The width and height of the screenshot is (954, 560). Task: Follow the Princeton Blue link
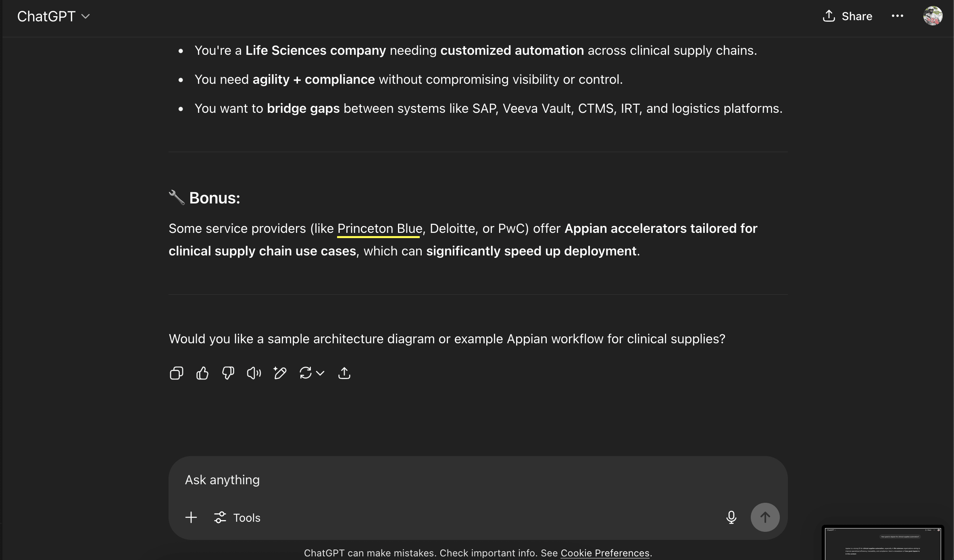tap(380, 228)
